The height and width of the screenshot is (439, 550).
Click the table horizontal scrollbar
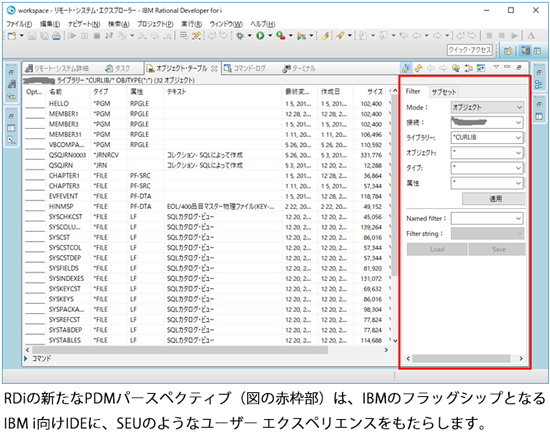pos(180,350)
